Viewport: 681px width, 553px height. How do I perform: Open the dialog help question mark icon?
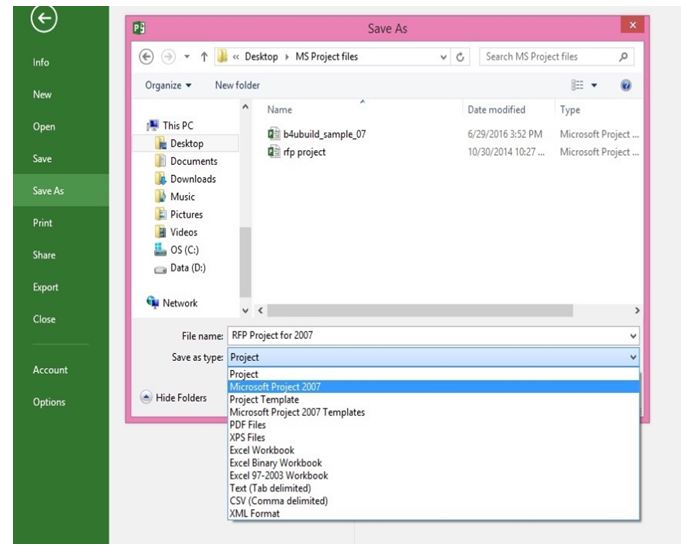tap(625, 86)
